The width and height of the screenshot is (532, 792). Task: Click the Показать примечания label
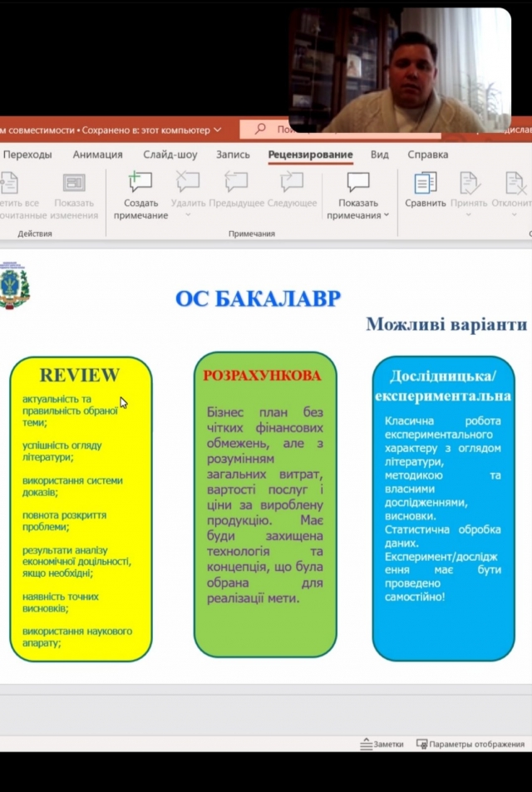point(358,209)
